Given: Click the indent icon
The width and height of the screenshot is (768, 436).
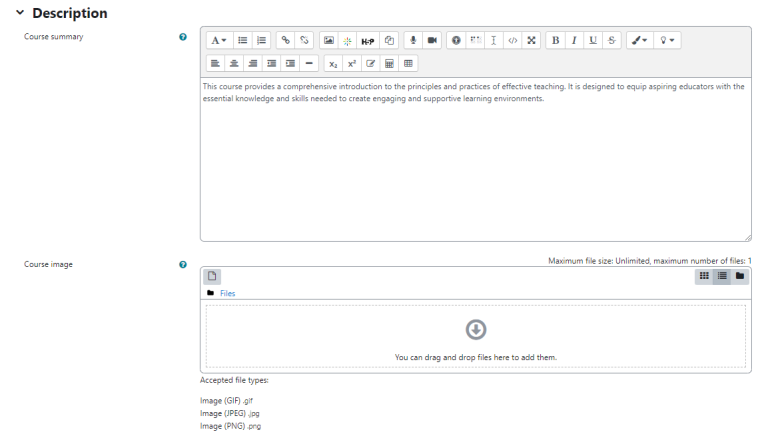Looking at the screenshot, I should 290,63.
